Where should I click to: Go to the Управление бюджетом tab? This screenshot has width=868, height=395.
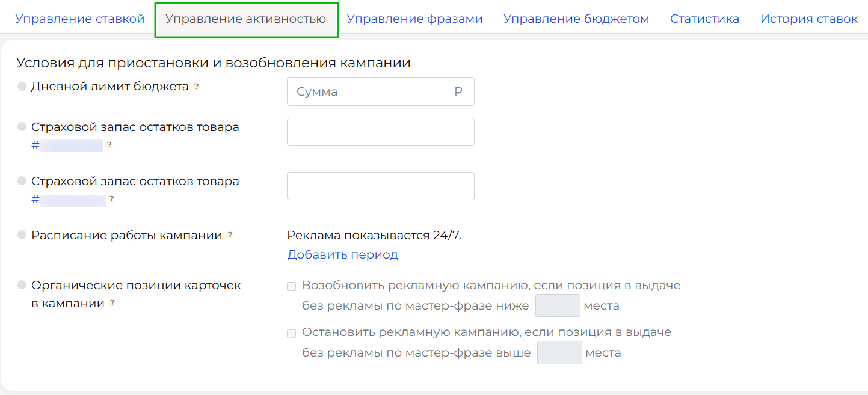coord(576,19)
